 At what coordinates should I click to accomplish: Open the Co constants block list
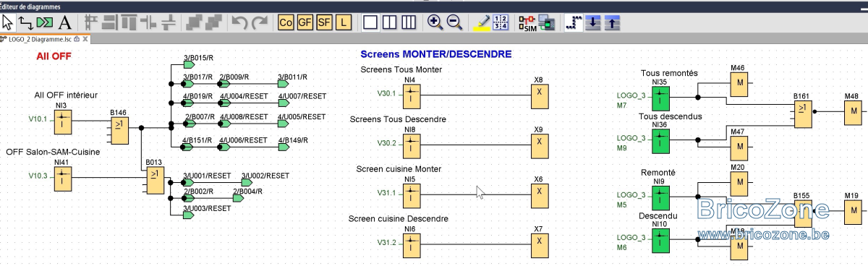286,22
